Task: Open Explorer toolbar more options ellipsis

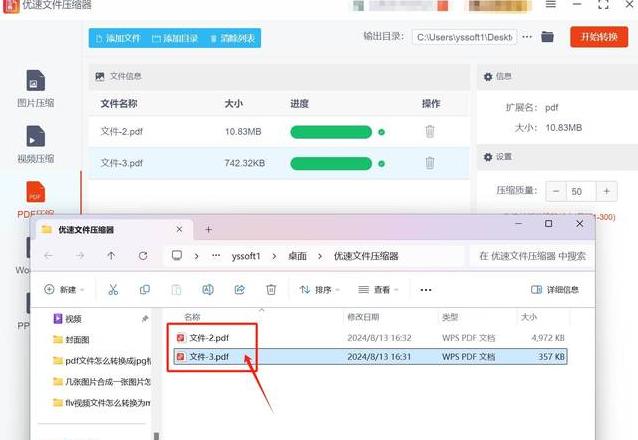Action: (x=426, y=290)
